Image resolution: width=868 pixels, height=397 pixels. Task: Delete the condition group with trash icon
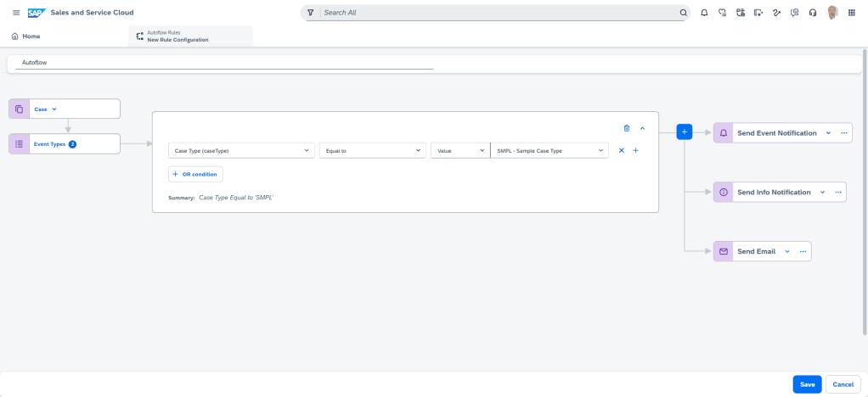coord(627,128)
